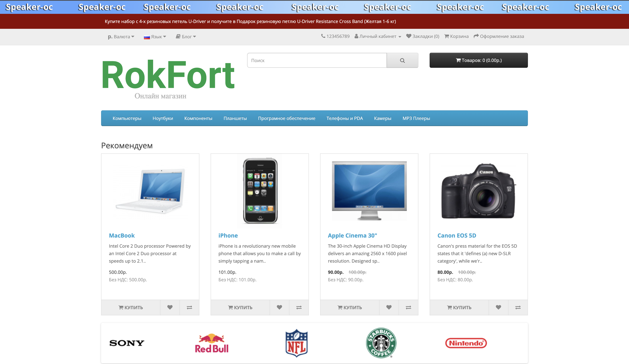The height and width of the screenshot is (364, 629).
Task: Add MacBook to wishlist with heart icon
Action: click(170, 307)
